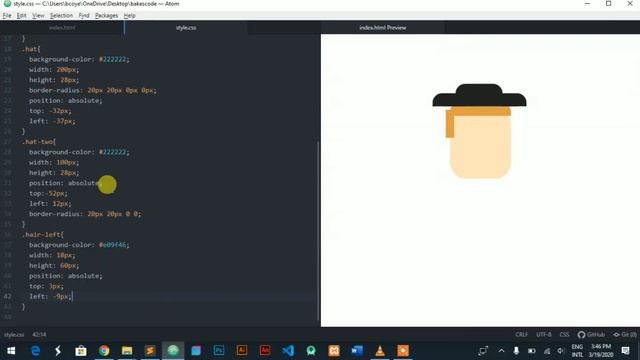
Task: Open the Edit menu
Action: [22, 16]
